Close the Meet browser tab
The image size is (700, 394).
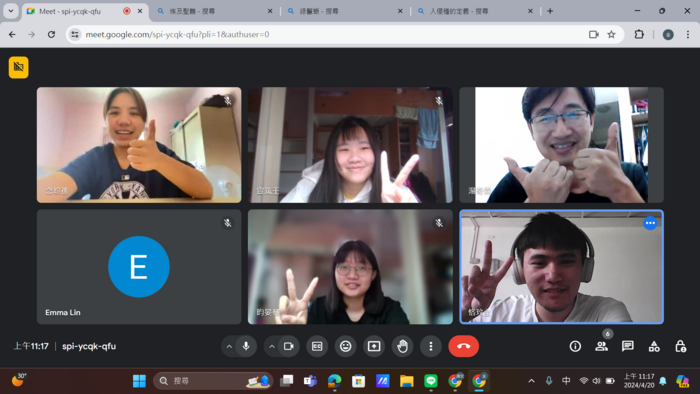[x=140, y=11]
